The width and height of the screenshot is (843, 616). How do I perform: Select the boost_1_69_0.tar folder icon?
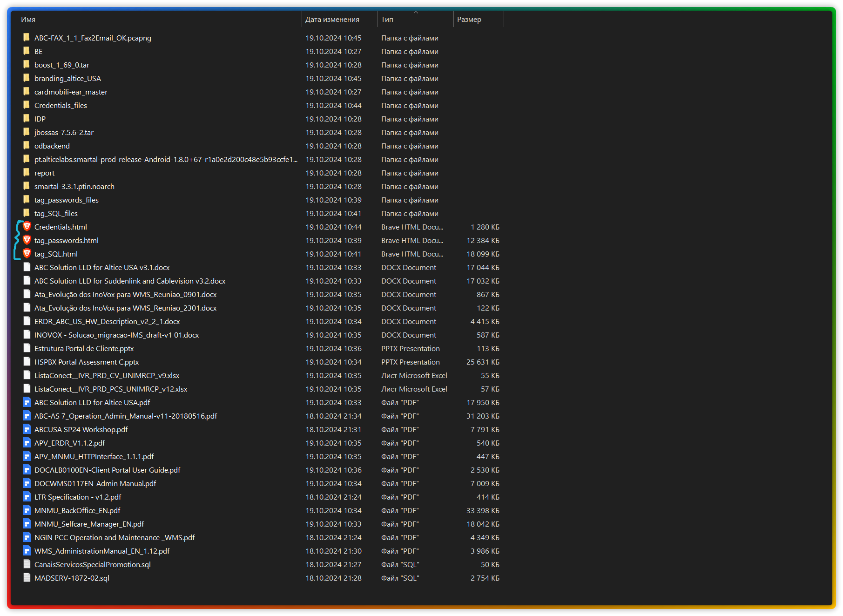pos(27,65)
